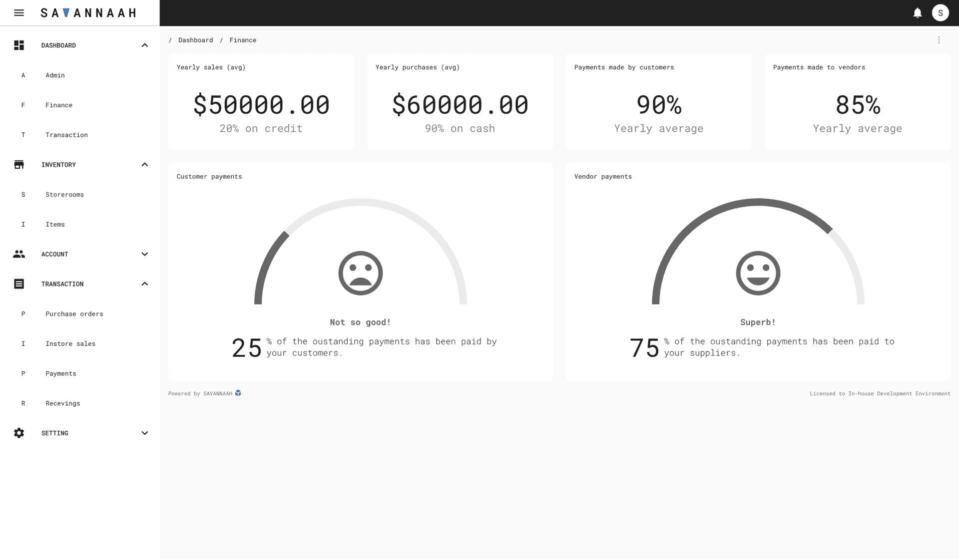This screenshot has height=560, width=959.
Task: Click the notification bell icon
Action: click(x=917, y=12)
